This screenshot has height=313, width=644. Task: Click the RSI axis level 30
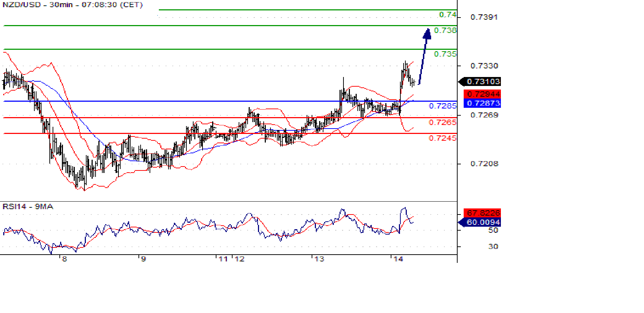coord(493,247)
